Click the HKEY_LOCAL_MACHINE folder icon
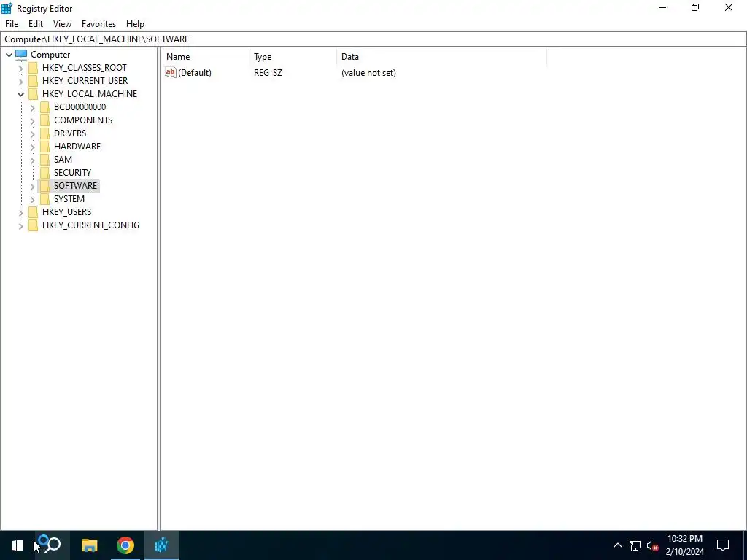The image size is (747, 560). pos(33,94)
